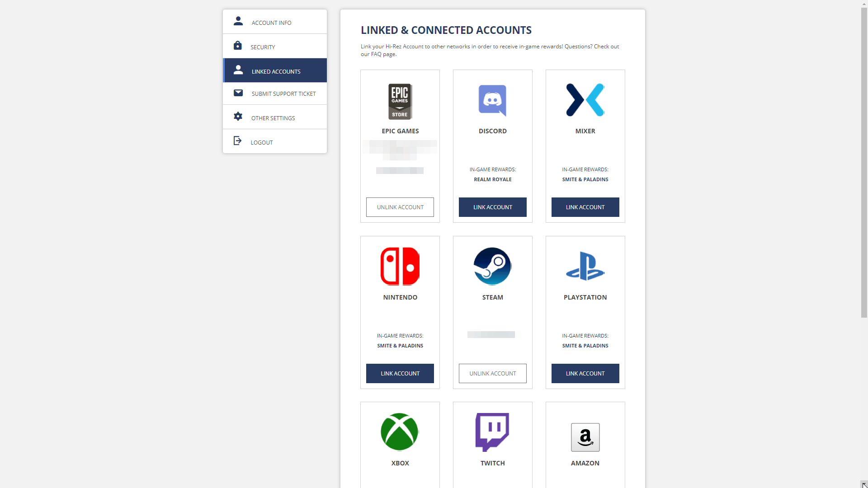Image resolution: width=868 pixels, height=488 pixels.
Task: Click the Epic Games card title
Action: [400, 131]
